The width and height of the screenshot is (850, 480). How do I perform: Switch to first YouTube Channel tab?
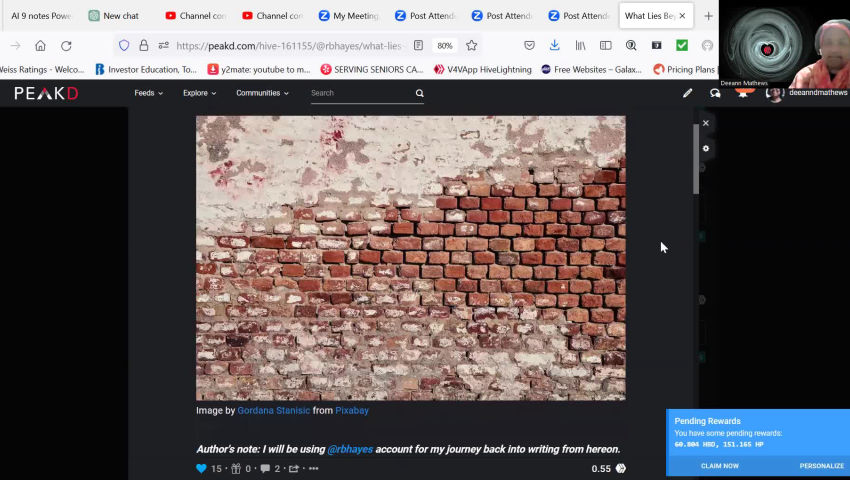(196, 16)
